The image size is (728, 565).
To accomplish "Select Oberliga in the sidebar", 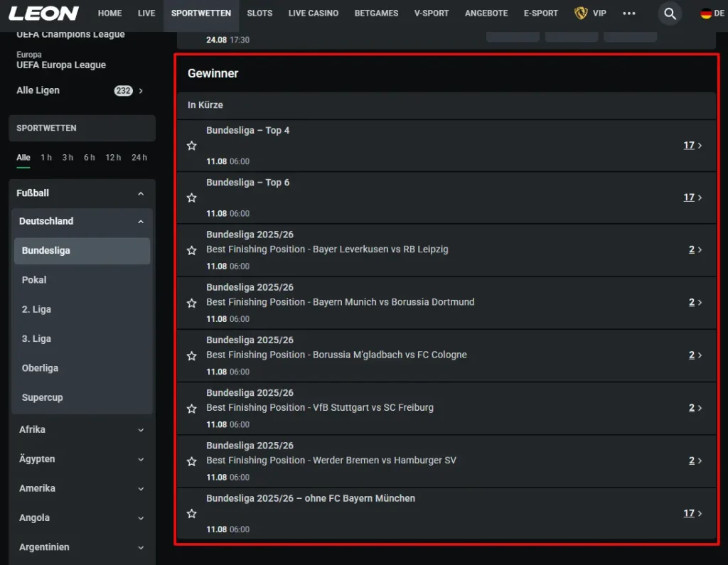I will pyautogui.click(x=40, y=368).
